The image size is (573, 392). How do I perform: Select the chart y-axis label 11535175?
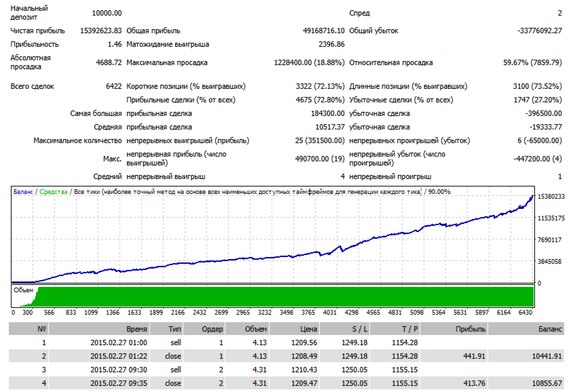551,218
